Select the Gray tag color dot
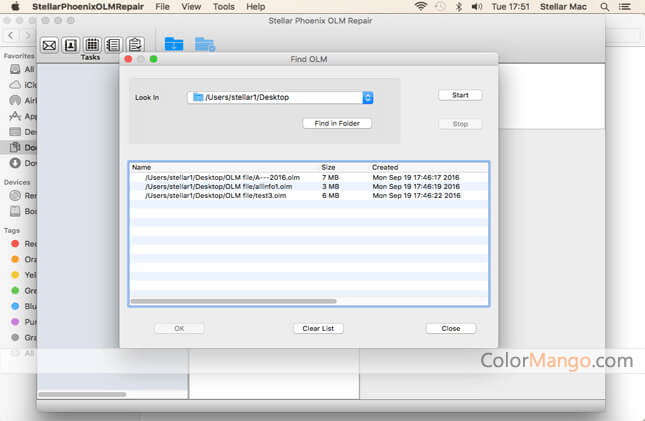 tap(15, 337)
